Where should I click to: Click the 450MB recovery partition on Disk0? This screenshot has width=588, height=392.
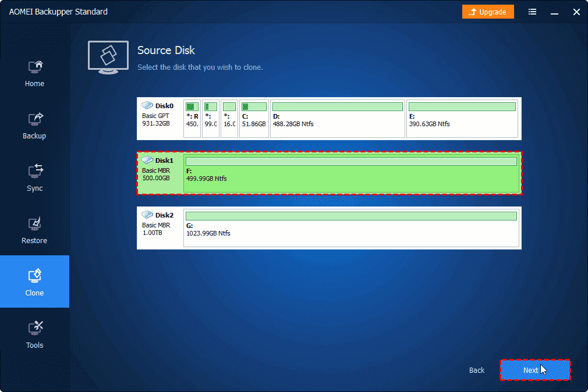pyautogui.click(x=192, y=119)
